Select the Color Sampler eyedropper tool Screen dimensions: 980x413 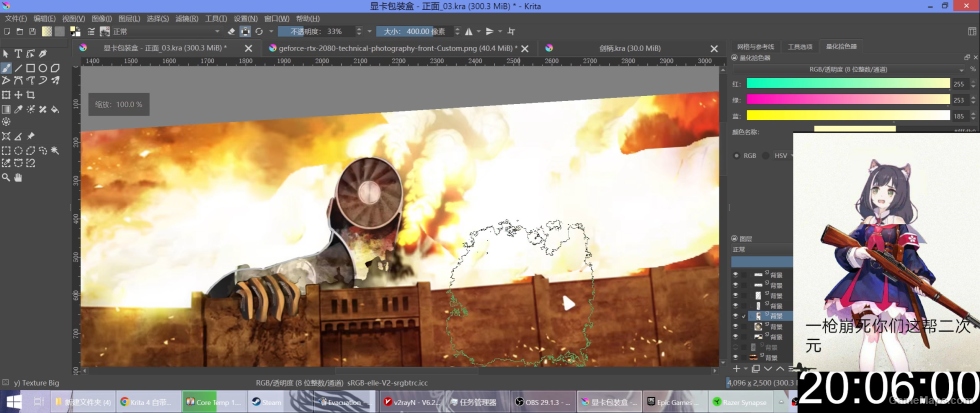coord(18,109)
